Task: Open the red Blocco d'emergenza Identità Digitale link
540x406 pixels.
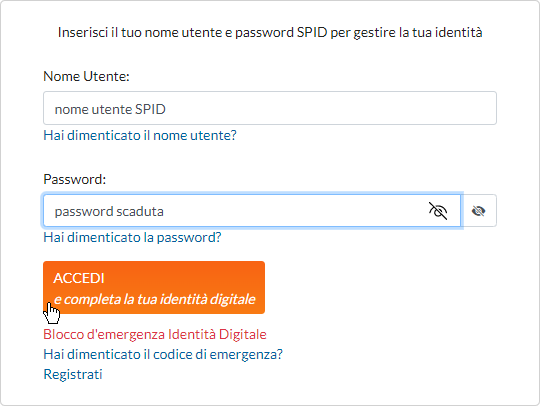Action: 155,334
